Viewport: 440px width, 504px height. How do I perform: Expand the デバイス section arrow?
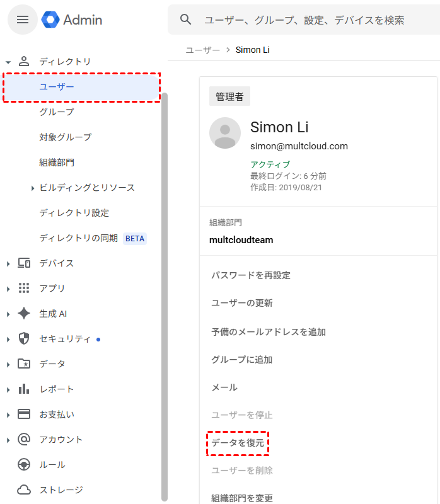pos(8,264)
